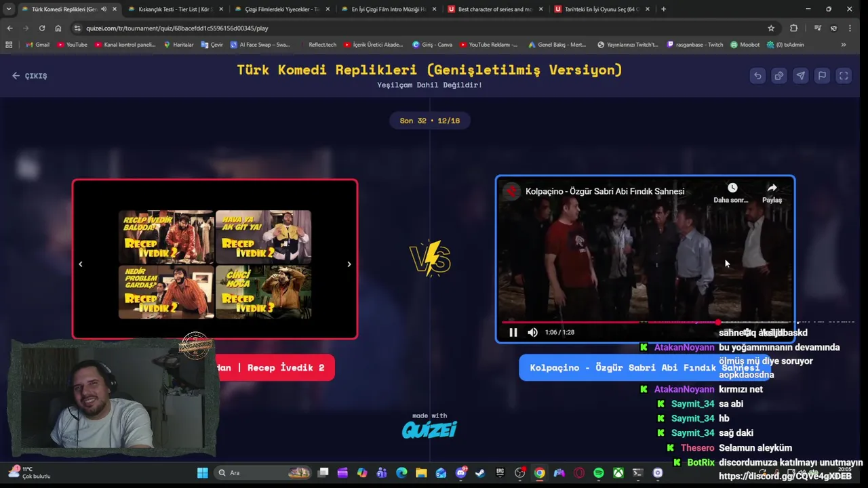
Task: Open the Chrome three-dot menu
Action: 850,28
